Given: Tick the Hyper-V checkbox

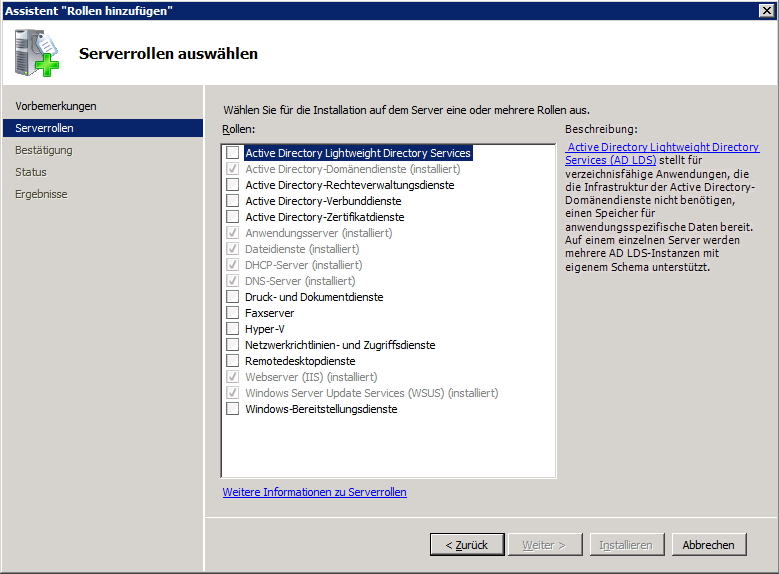Looking at the screenshot, I should (x=233, y=328).
